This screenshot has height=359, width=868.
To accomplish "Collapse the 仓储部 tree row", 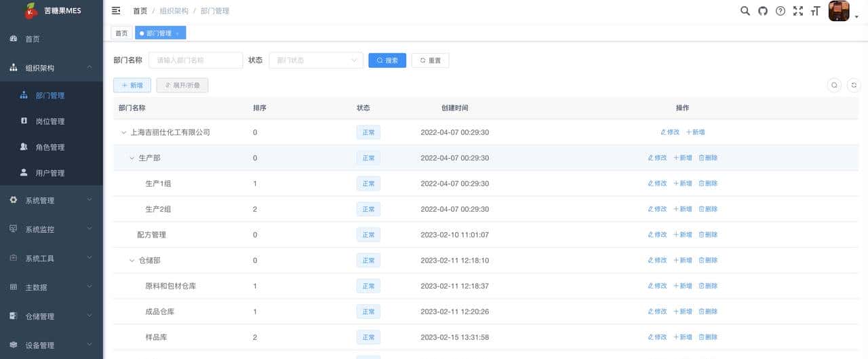I will click(132, 261).
